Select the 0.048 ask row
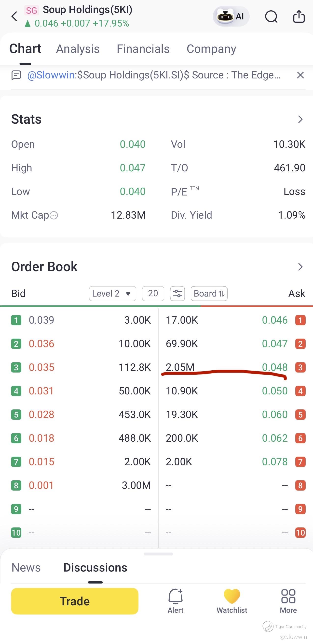 235,367
